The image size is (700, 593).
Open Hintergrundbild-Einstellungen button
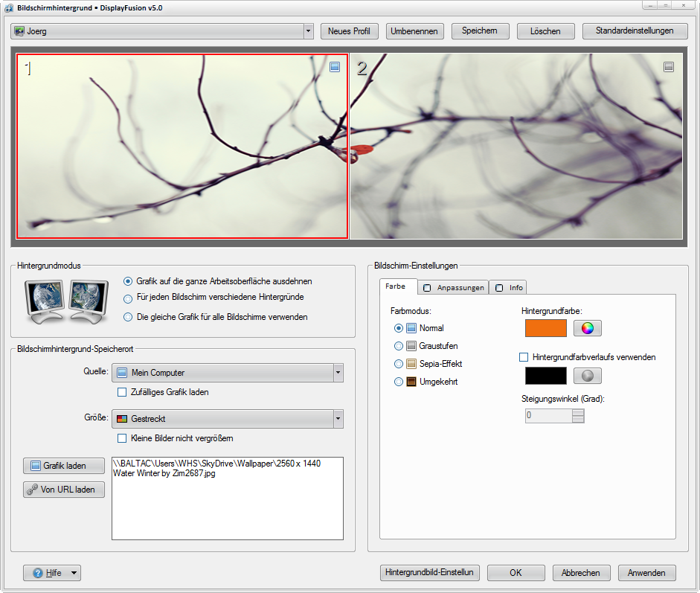[x=429, y=572]
